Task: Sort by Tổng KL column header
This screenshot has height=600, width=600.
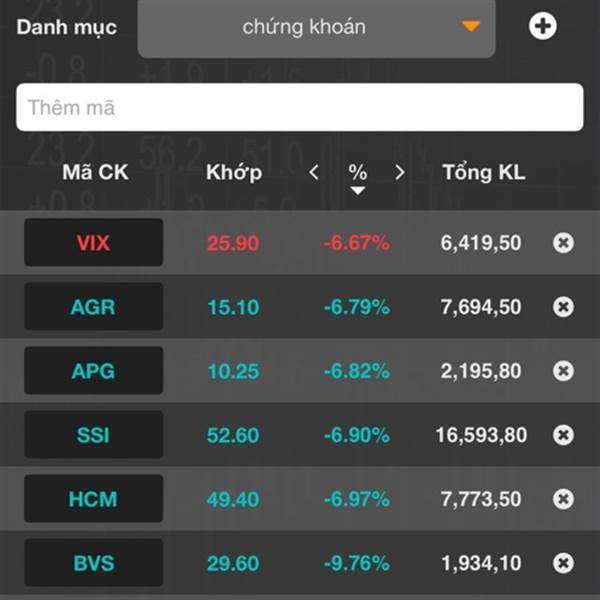Action: tap(484, 172)
